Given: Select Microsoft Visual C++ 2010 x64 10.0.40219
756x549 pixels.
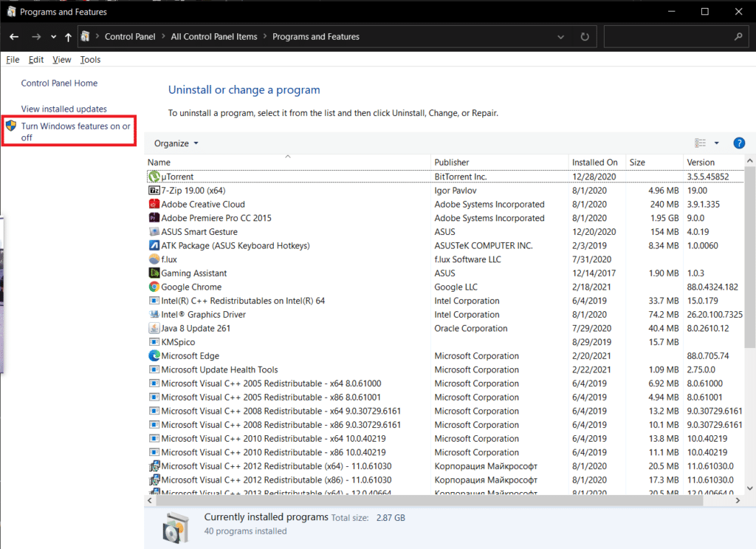Looking at the screenshot, I should pyautogui.click(x=445, y=438).
